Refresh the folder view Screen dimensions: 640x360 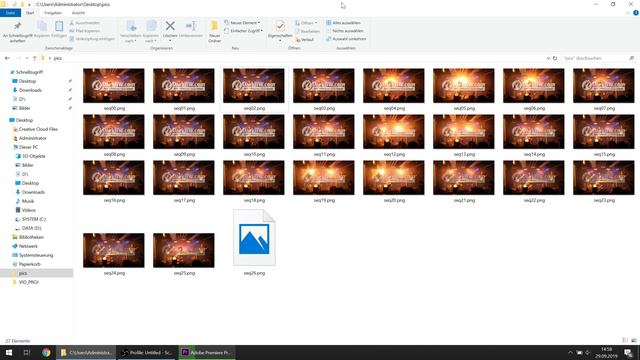point(555,58)
